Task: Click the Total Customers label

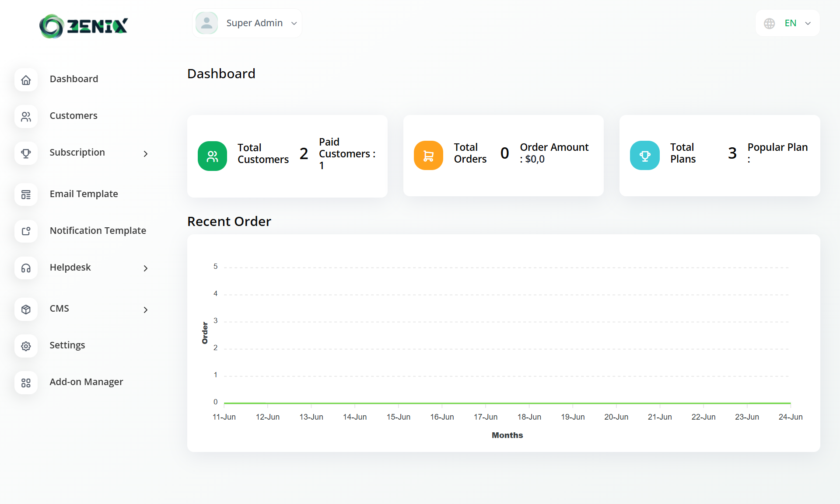Action: [263, 153]
